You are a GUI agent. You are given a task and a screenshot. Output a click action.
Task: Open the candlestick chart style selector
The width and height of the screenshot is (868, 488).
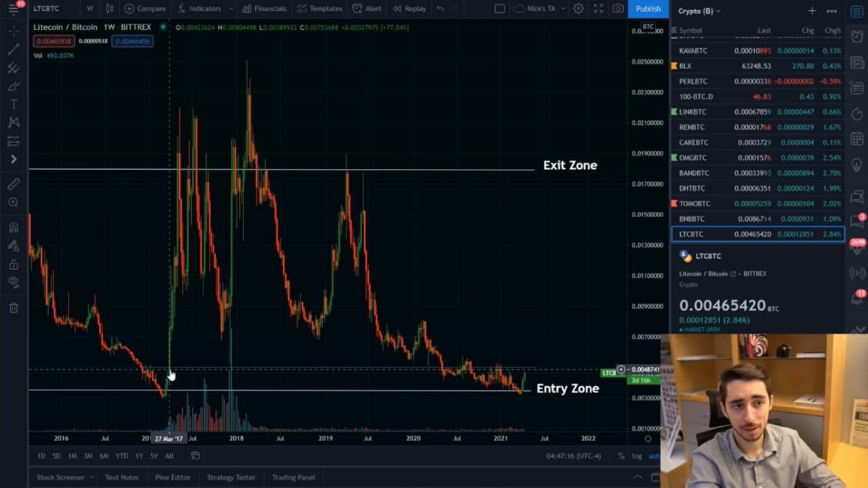(109, 9)
